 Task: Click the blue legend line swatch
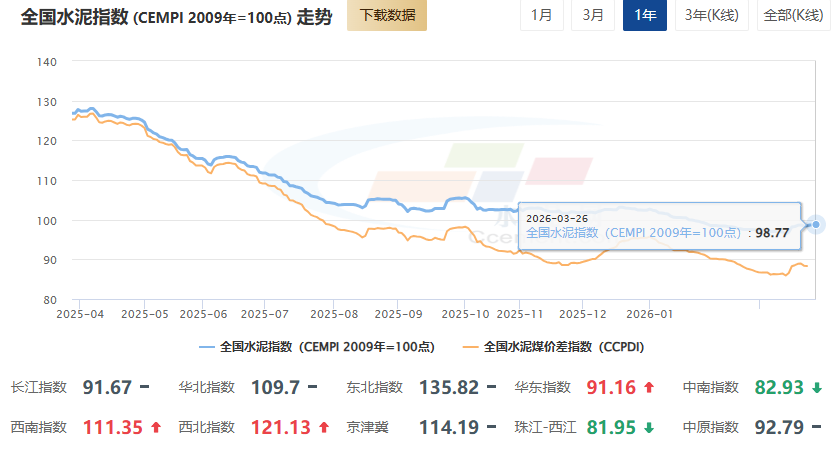[x=207, y=347]
